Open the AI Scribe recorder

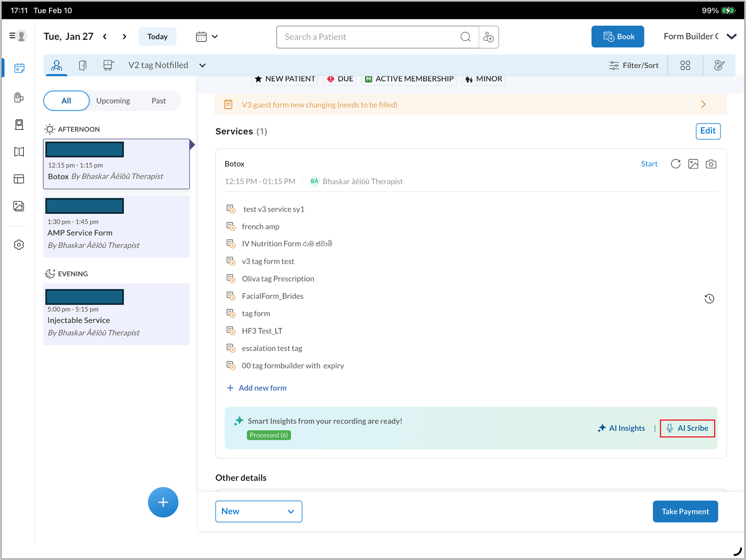687,428
